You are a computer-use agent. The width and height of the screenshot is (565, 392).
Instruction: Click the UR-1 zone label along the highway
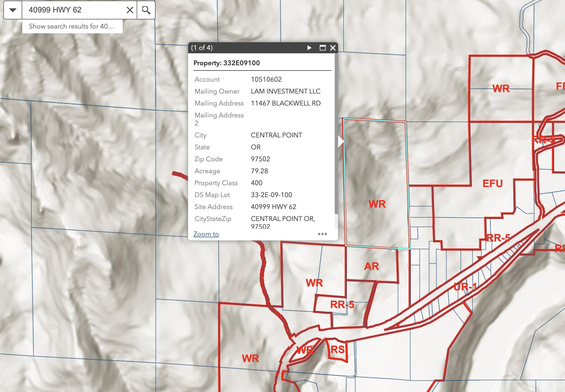click(x=465, y=287)
